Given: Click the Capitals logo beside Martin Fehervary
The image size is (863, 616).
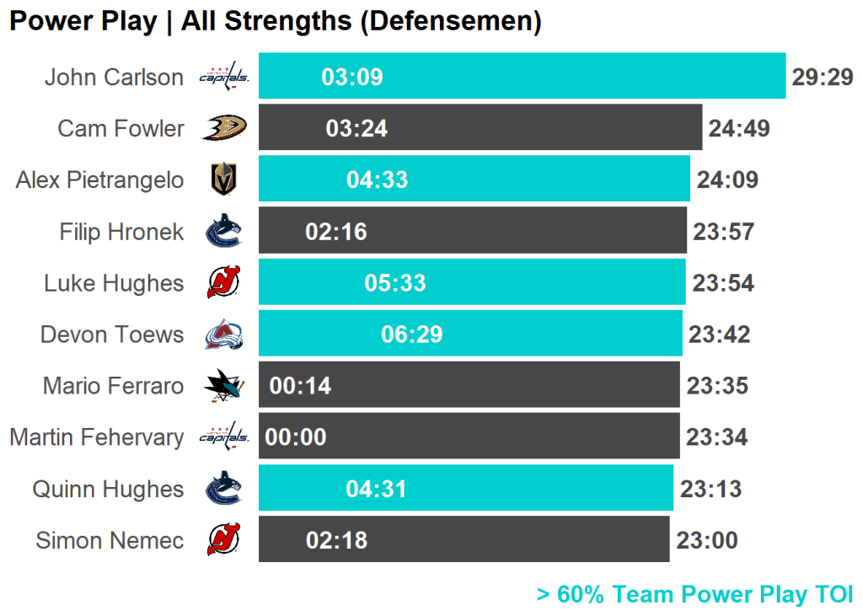Looking at the screenshot, I should [x=223, y=437].
